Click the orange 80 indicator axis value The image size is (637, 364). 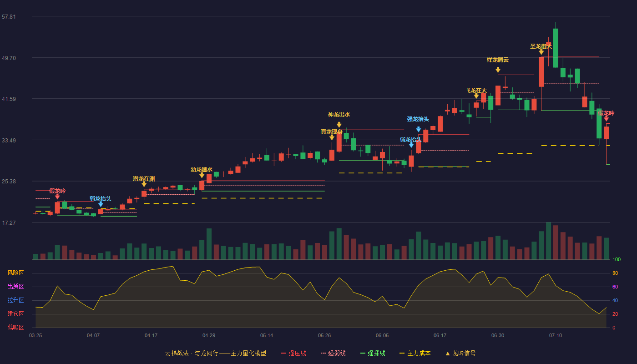click(x=615, y=273)
